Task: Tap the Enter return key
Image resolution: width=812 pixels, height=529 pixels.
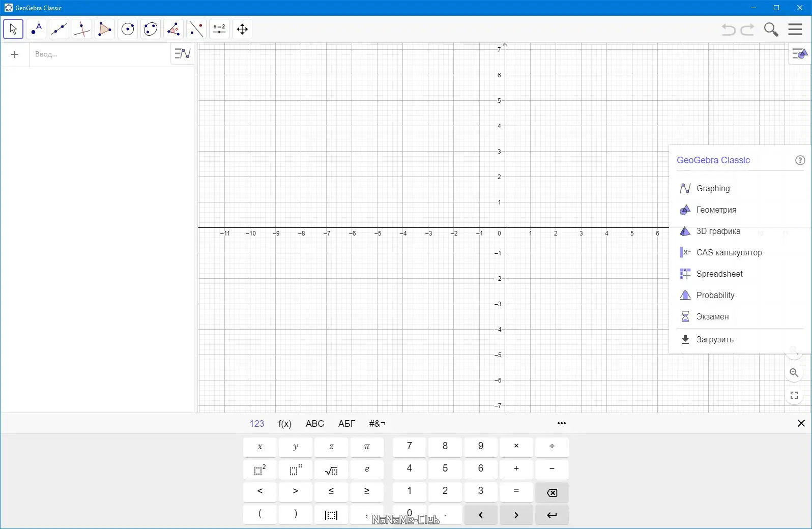Action: 552,515
